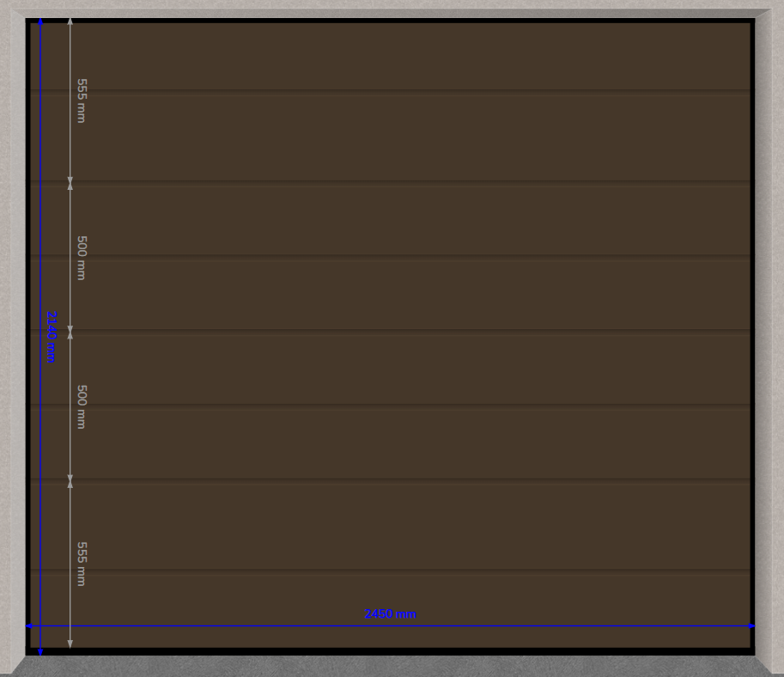Click the right arrowhead of the blue width line

751,626
